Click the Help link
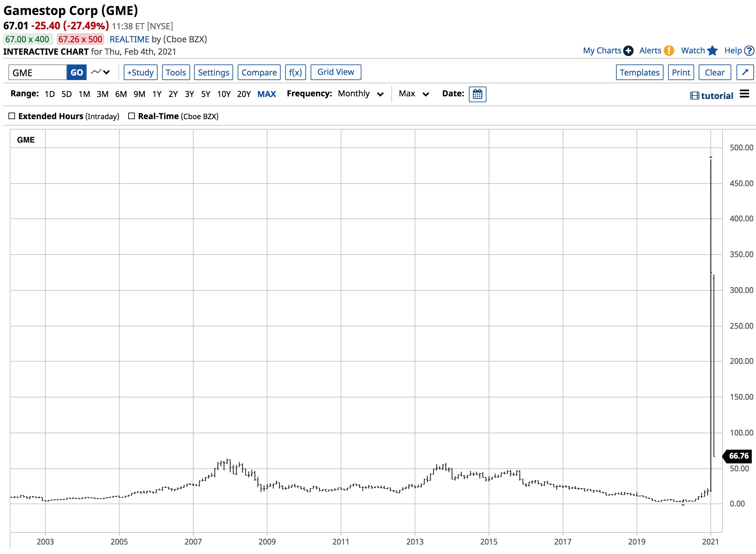 click(x=733, y=51)
